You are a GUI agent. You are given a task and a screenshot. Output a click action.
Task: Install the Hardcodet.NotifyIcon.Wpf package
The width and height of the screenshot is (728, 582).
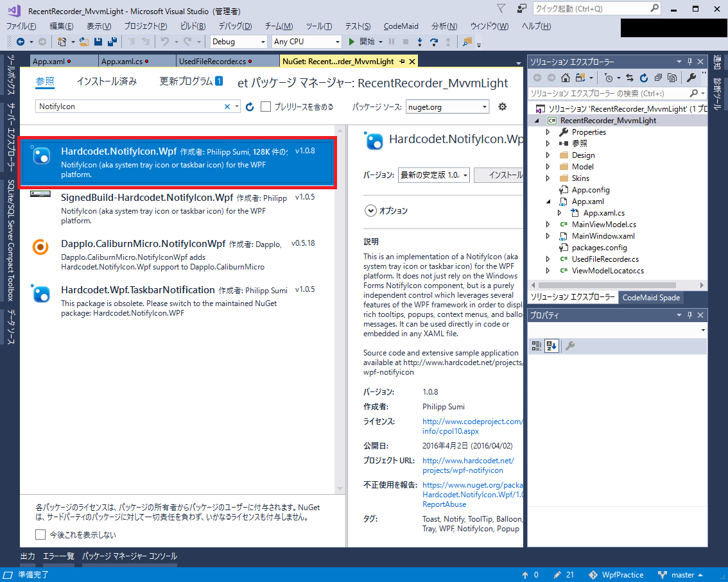[x=499, y=175]
